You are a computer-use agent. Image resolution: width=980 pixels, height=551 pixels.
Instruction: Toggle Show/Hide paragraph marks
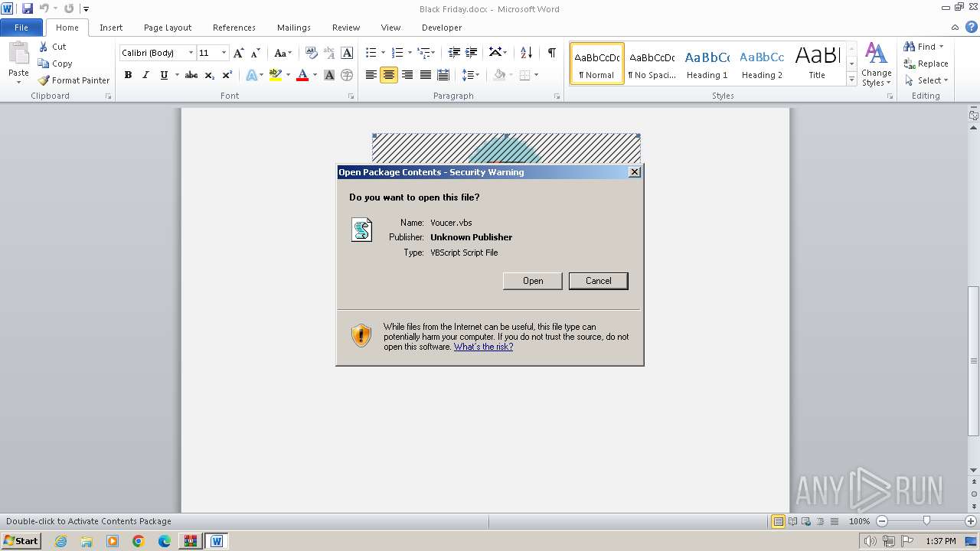pyautogui.click(x=551, y=53)
